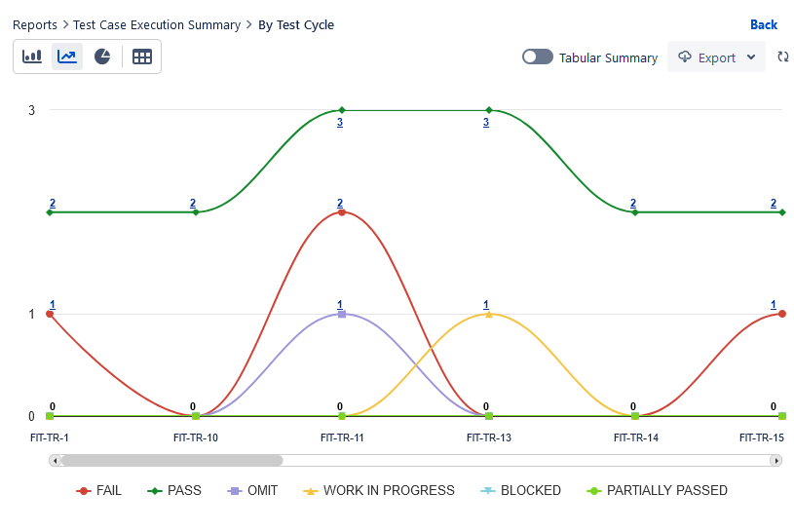Click the cloud download Export icon
Screen dimensions: 794x532
(685, 57)
